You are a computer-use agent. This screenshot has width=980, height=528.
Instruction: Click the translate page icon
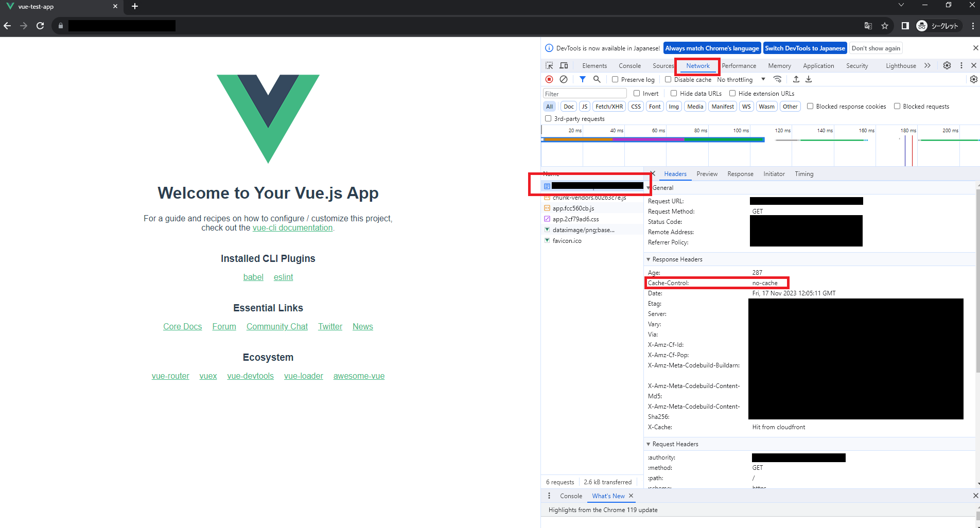(x=868, y=26)
